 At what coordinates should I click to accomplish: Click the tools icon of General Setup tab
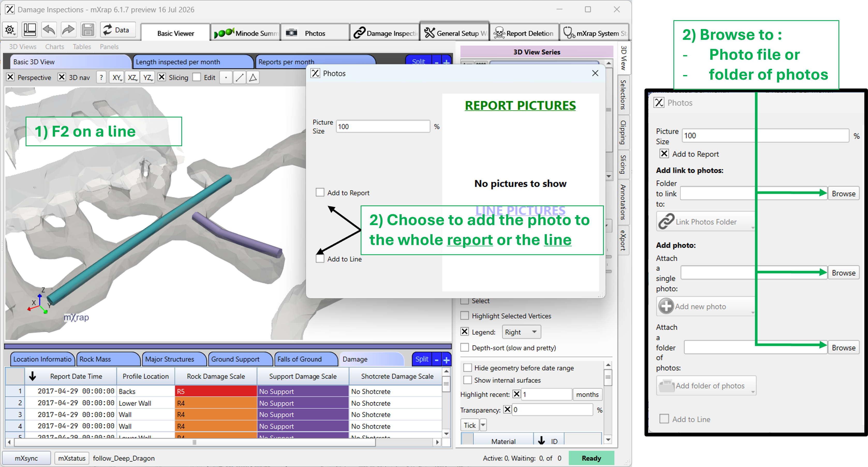tap(430, 33)
